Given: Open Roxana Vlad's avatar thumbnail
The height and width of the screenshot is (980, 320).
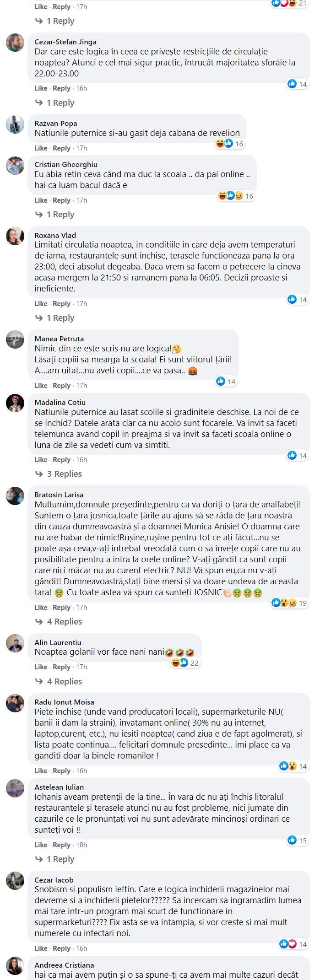Looking at the screenshot, I should 15,236.
